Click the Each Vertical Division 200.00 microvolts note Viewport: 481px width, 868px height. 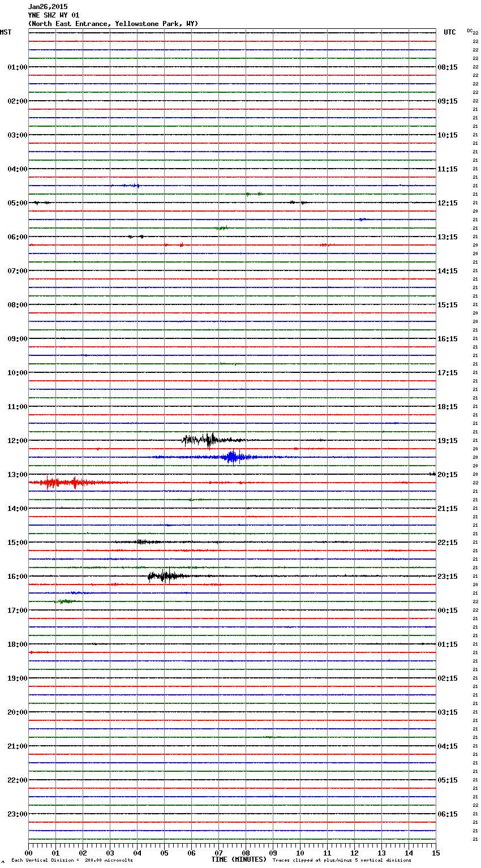pyautogui.click(x=72, y=861)
